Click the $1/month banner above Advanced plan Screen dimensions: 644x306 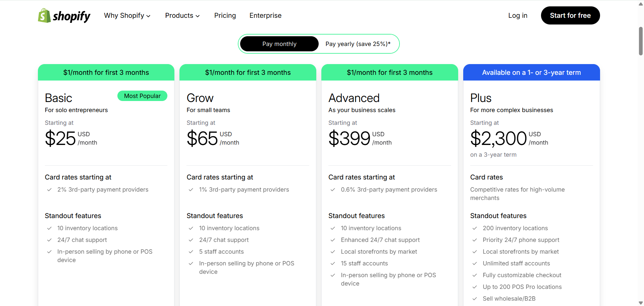pyautogui.click(x=389, y=72)
